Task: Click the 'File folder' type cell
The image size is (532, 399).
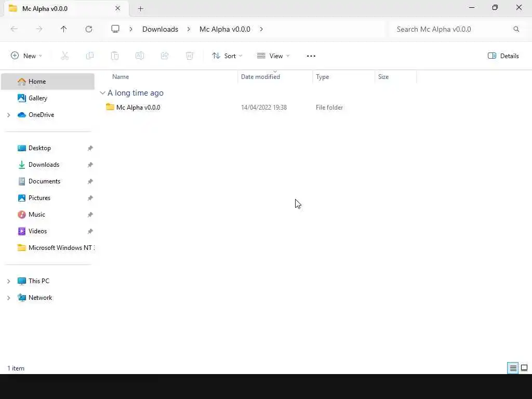Action: [x=329, y=108]
